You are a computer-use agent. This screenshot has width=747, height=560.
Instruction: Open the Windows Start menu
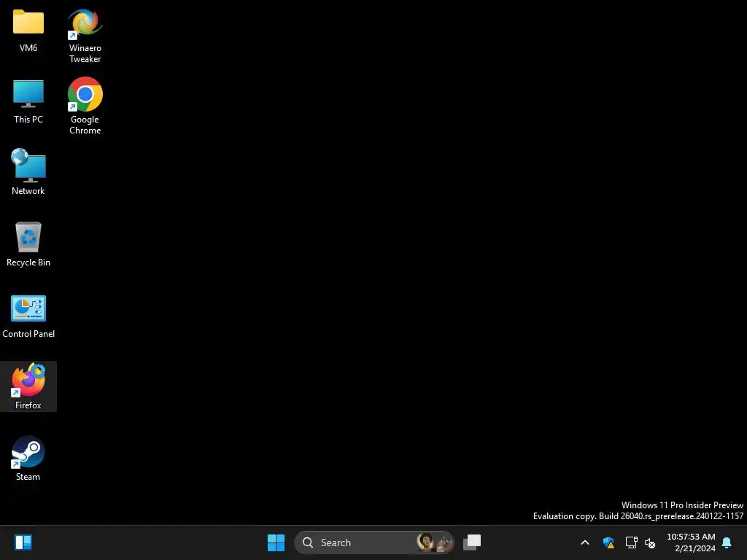click(276, 542)
